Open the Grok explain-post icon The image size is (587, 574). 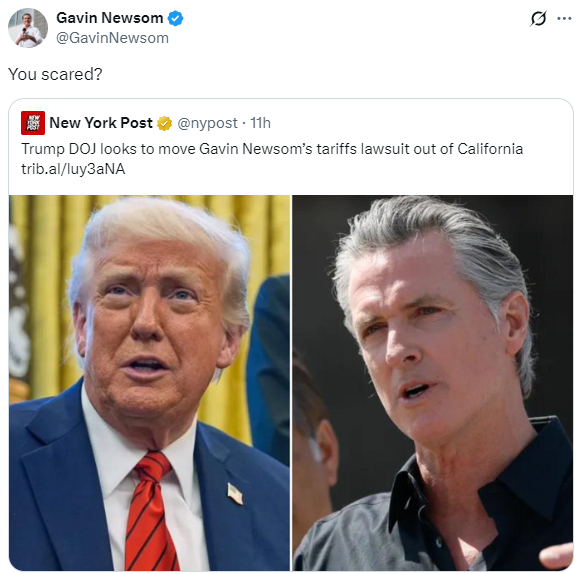[538, 18]
